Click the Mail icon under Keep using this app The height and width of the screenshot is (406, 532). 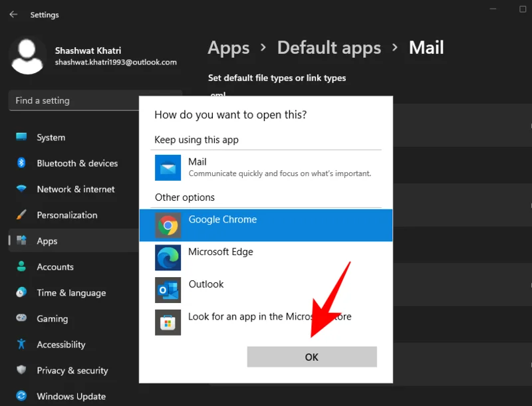click(168, 167)
